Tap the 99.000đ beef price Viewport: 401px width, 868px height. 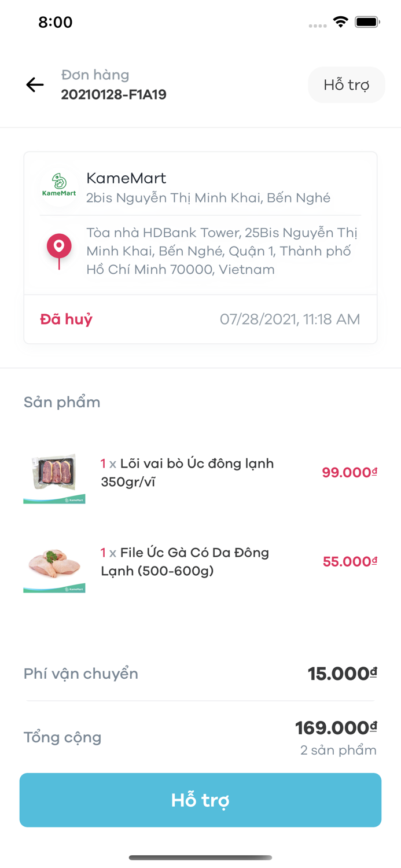pos(350,472)
